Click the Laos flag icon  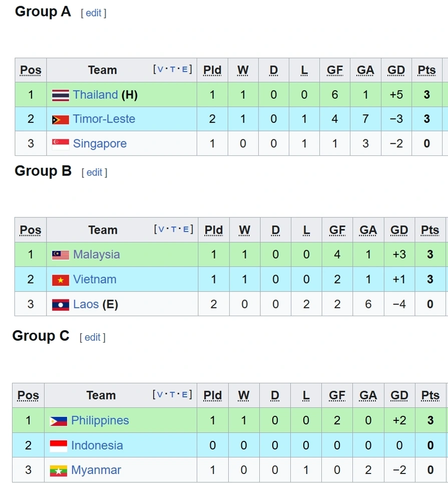coord(61,305)
